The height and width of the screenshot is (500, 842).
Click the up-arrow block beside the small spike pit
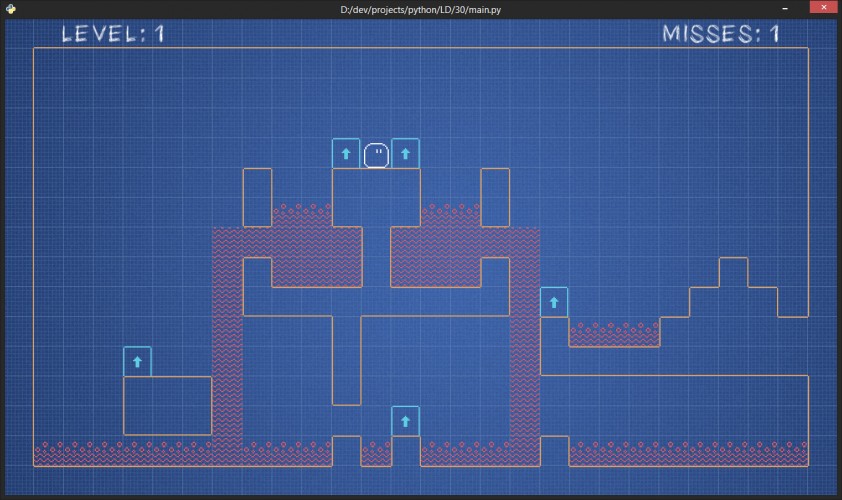pyautogui.click(x=554, y=302)
